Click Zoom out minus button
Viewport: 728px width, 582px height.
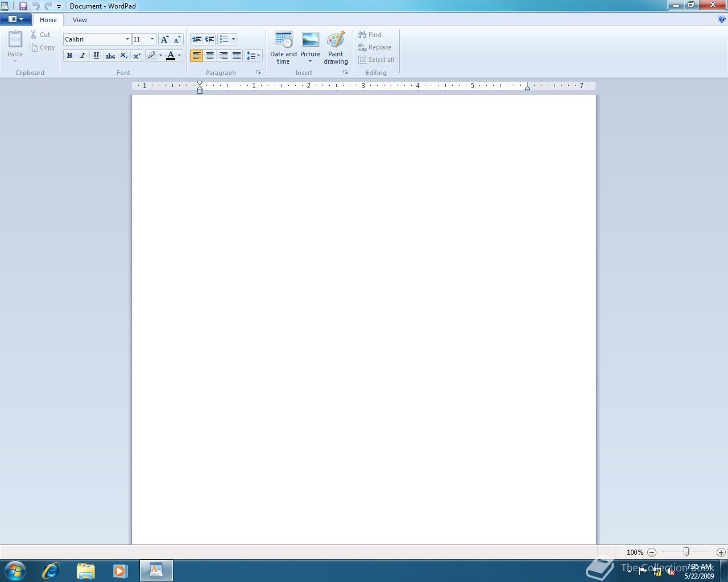click(x=652, y=552)
